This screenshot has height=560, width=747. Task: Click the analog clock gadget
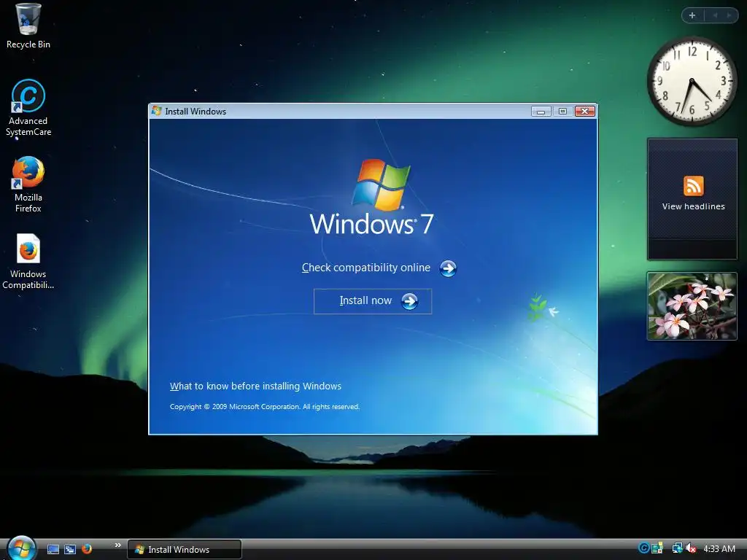pos(692,81)
